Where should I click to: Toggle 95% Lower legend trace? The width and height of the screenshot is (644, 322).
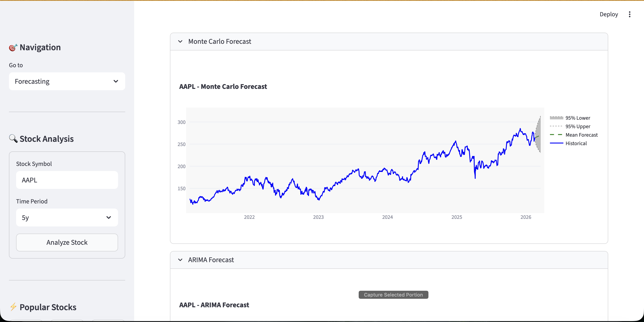578,118
